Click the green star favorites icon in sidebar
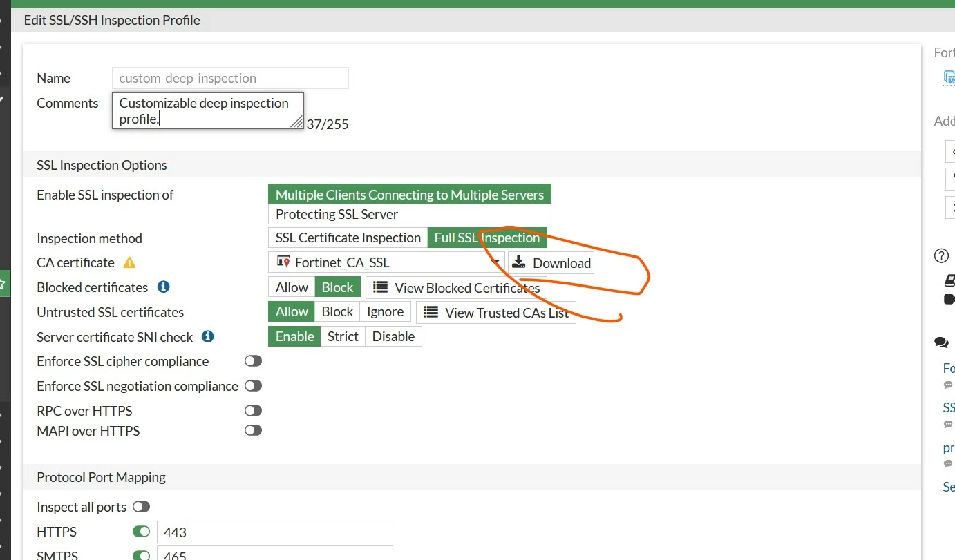955x560 pixels. [x=3, y=284]
